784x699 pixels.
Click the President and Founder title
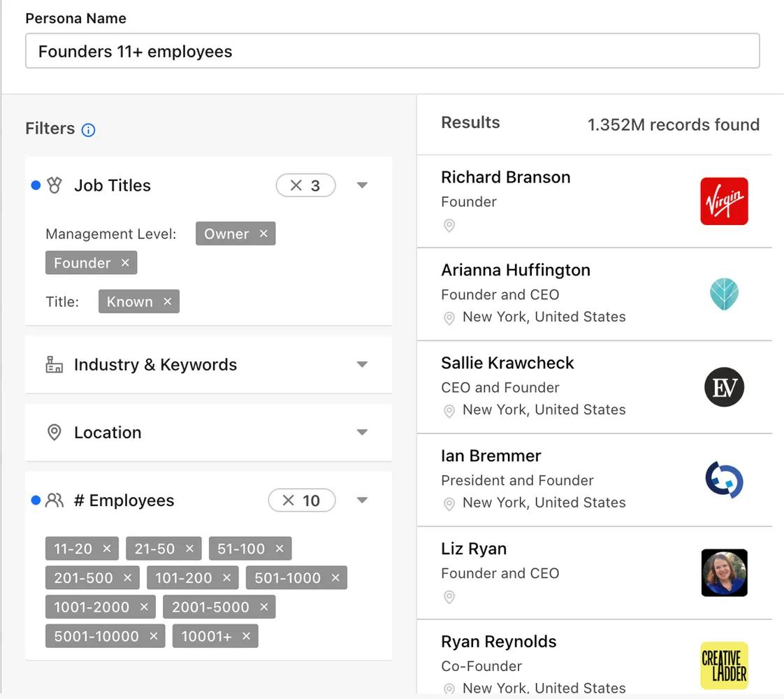(x=517, y=480)
